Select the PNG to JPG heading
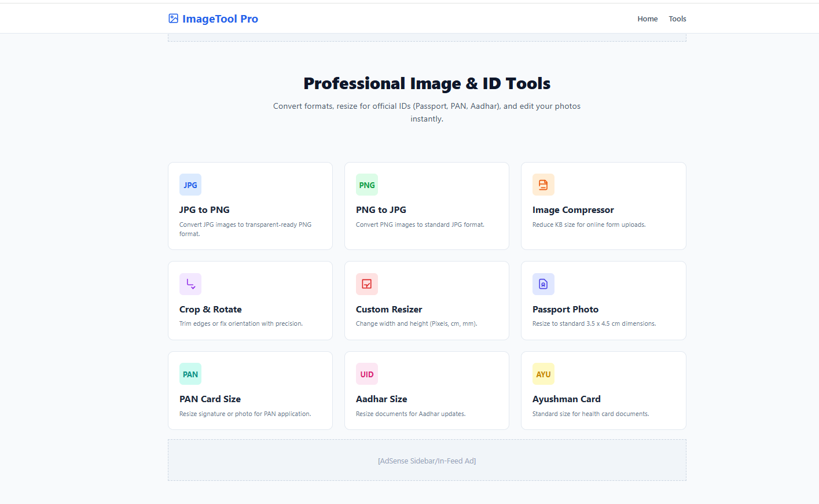Screen dimensions: 819x504 381,210
